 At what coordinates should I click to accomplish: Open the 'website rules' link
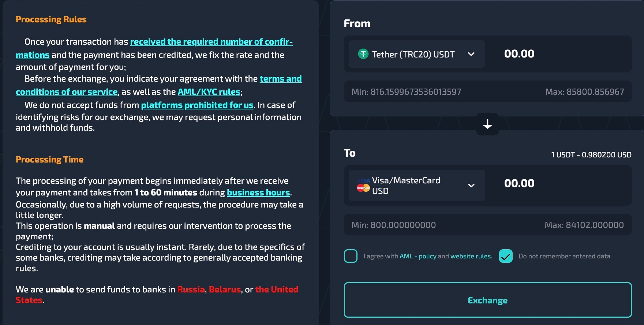[x=471, y=256]
